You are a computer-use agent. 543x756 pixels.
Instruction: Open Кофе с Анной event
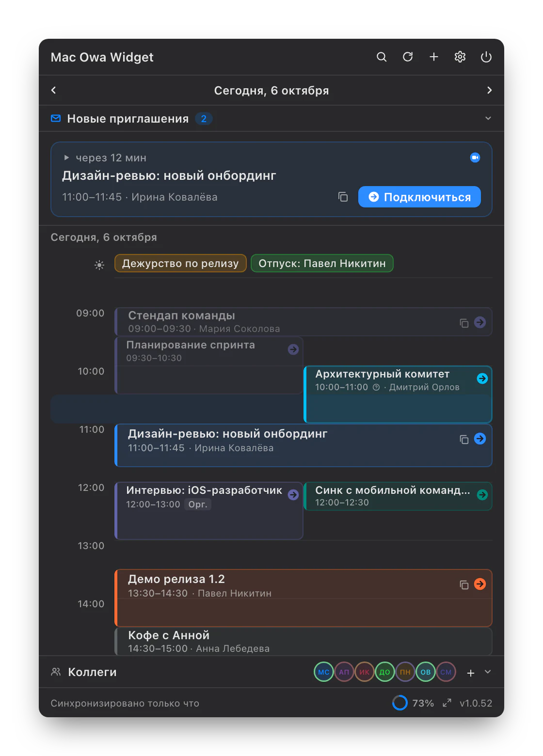tap(303, 642)
